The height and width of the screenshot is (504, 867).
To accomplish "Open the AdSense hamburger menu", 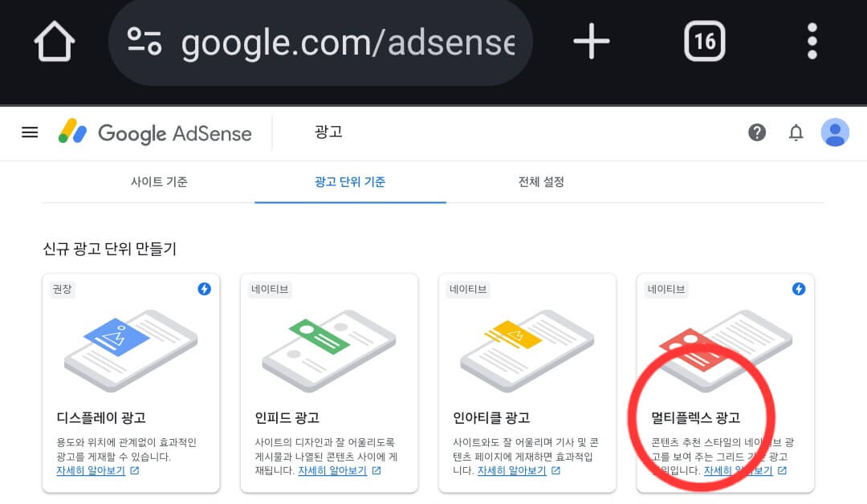I will pyautogui.click(x=30, y=132).
